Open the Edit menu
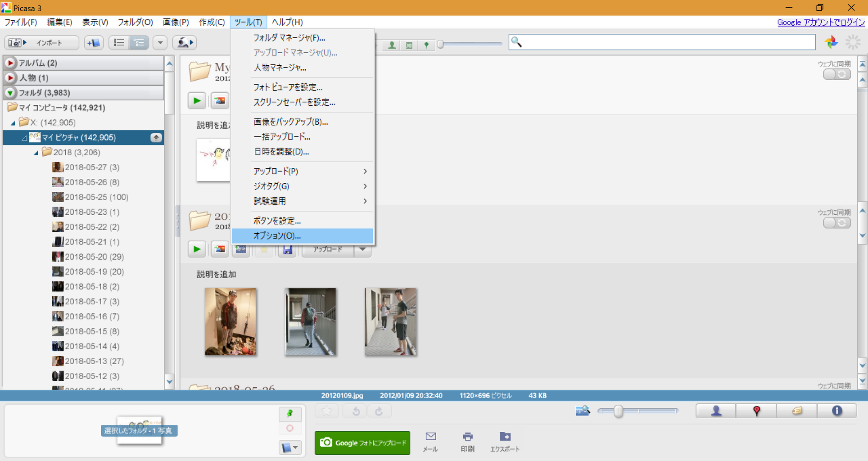868x461 pixels. pos(59,22)
